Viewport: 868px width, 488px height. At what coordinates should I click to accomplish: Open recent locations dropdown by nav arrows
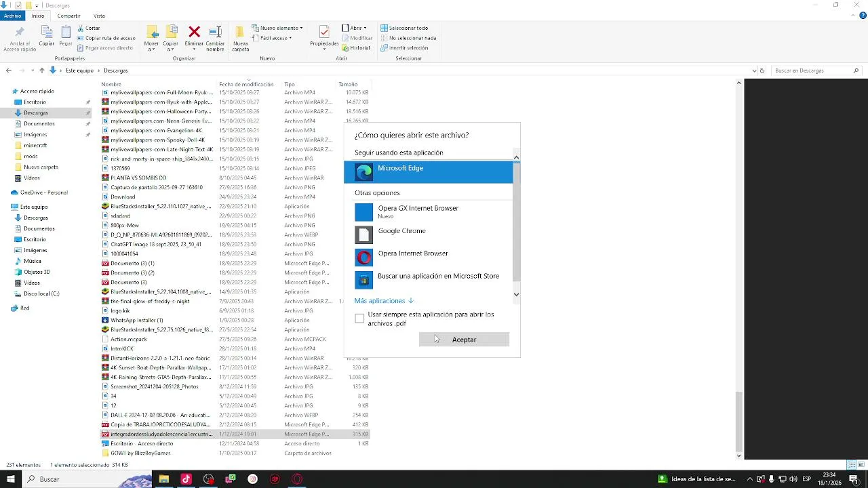32,70
